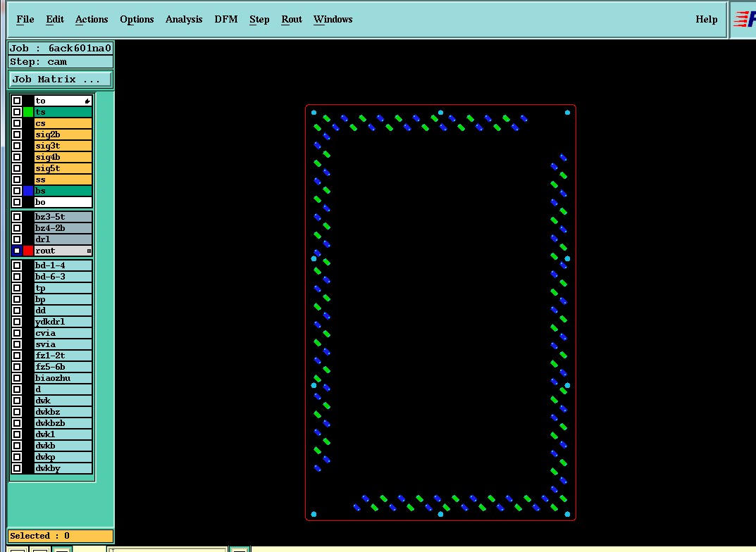Select the 'bz4-2b' layer name
The height and width of the screenshot is (552, 756).
pos(63,228)
